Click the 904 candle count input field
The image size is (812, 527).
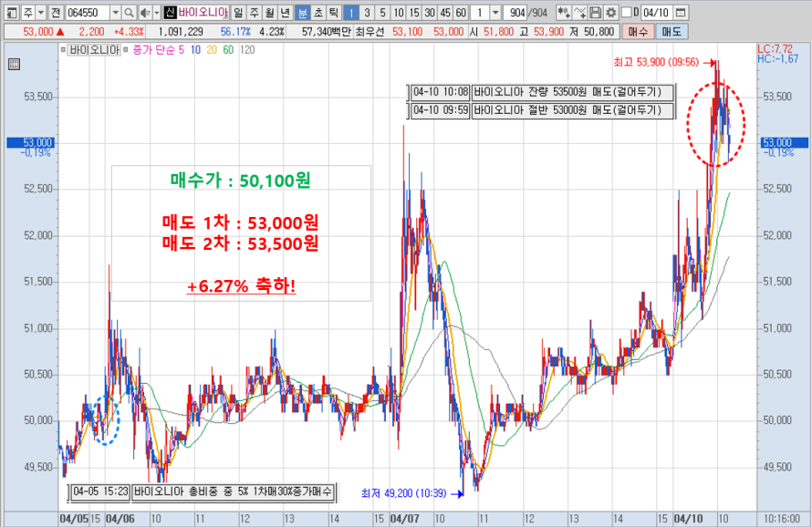pos(517,13)
